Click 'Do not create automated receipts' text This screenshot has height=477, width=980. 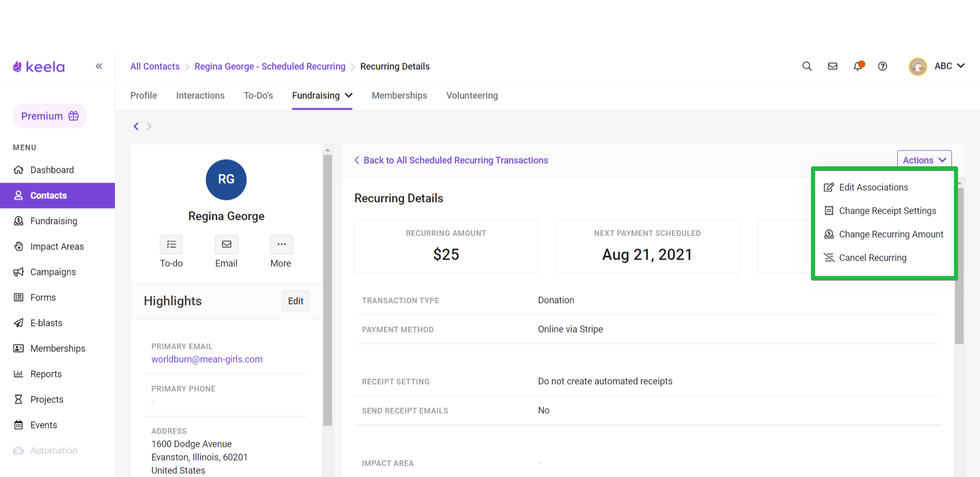[x=605, y=381]
